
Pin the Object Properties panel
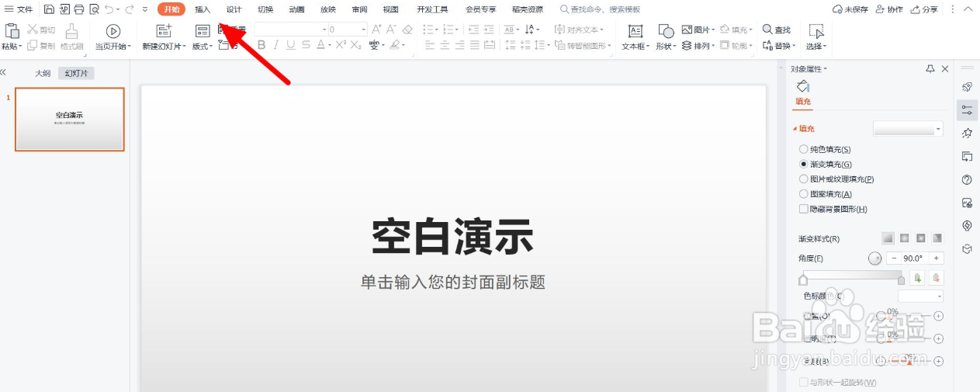(930, 69)
